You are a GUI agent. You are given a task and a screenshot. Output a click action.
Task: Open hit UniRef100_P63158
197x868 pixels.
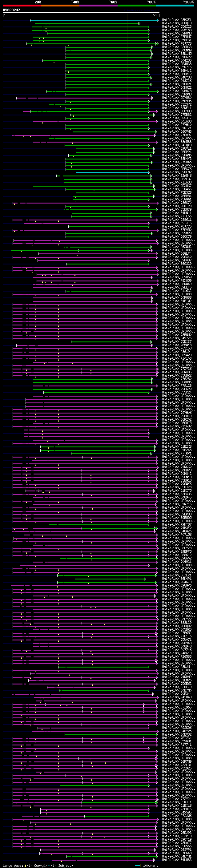[x=176, y=349]
